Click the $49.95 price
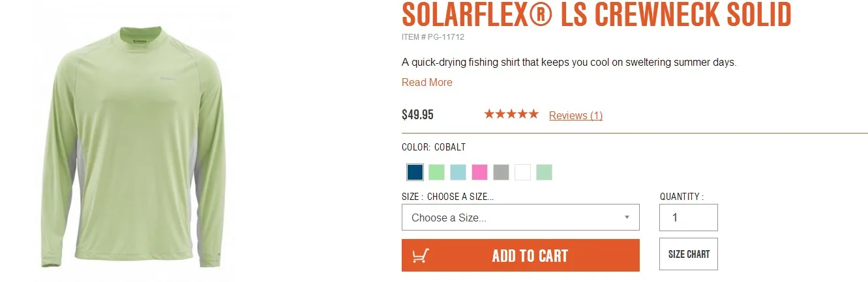 click(x=417, y=115)
